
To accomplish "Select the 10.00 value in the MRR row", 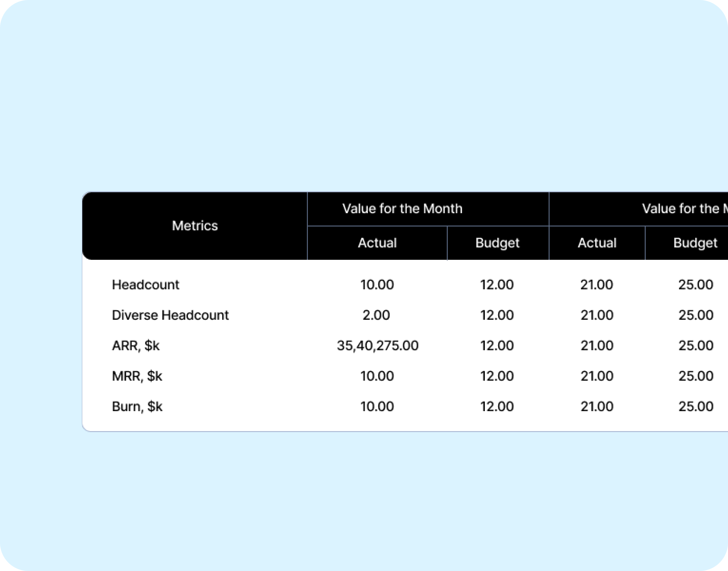I will [377, 376].
